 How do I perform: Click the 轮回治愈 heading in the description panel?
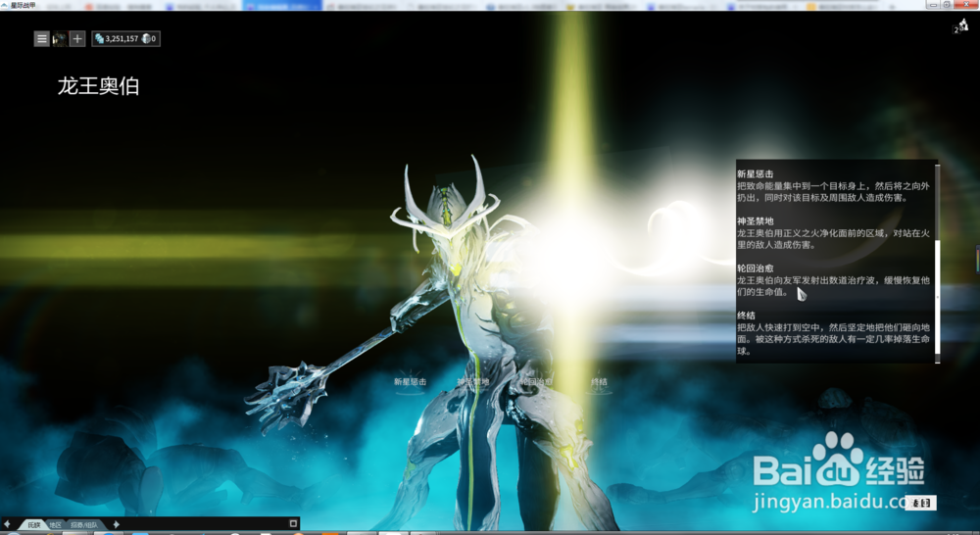[755, 268]
